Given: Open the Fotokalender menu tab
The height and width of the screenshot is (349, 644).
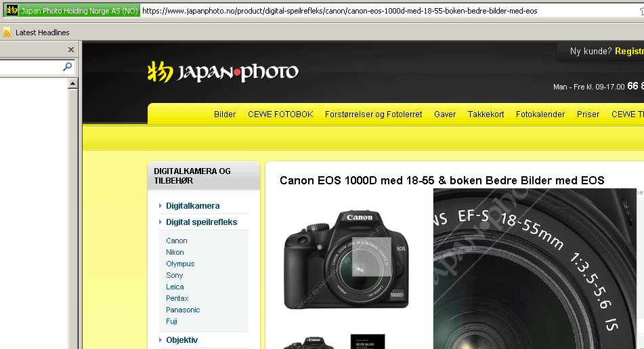Looking at the screenshot, I should 540,115.
